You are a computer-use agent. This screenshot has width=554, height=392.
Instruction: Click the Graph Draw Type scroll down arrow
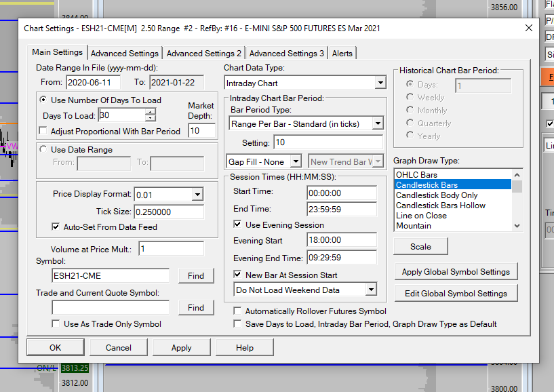(517, 226)
